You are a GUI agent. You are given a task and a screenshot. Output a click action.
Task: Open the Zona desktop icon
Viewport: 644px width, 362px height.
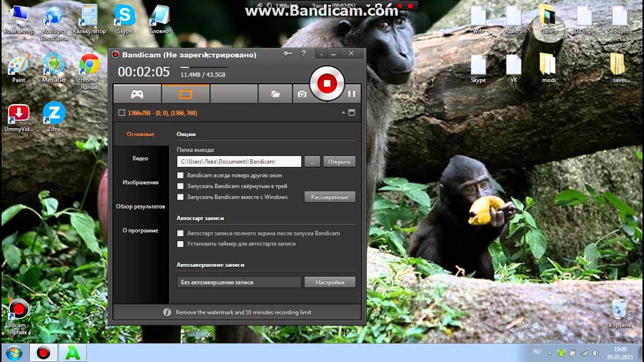tap(54, 118)
